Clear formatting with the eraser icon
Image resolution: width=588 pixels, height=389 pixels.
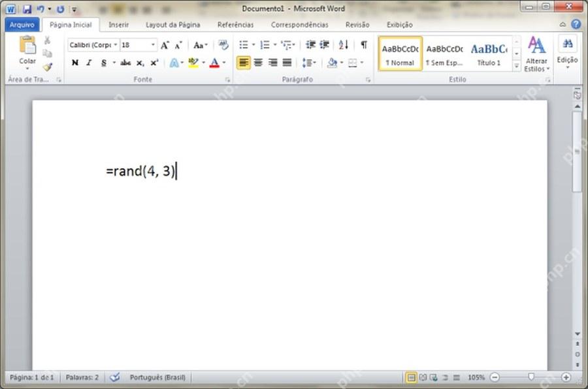point(223,45)
